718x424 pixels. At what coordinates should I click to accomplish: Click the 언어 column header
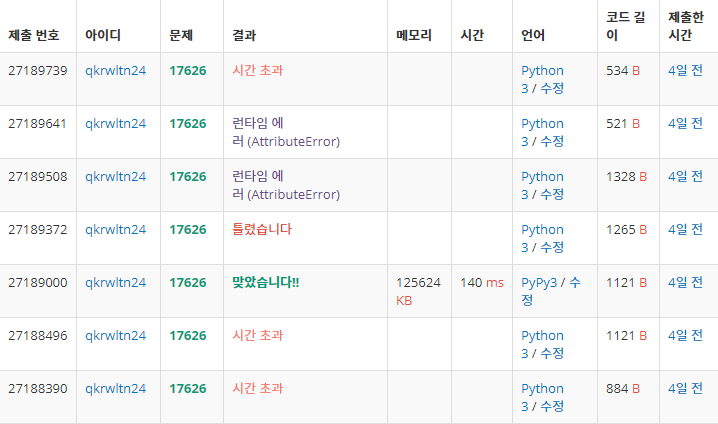tap(533, 35)
